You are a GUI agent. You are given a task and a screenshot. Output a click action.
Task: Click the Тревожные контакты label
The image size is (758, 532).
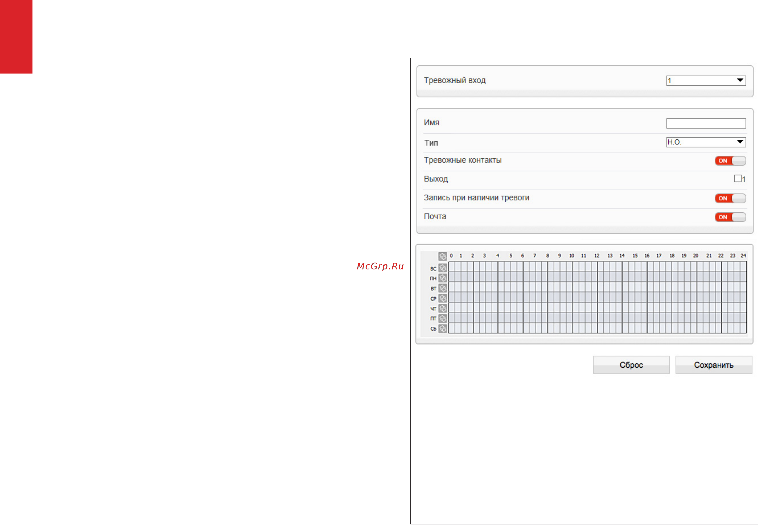(x=463, y=160)
